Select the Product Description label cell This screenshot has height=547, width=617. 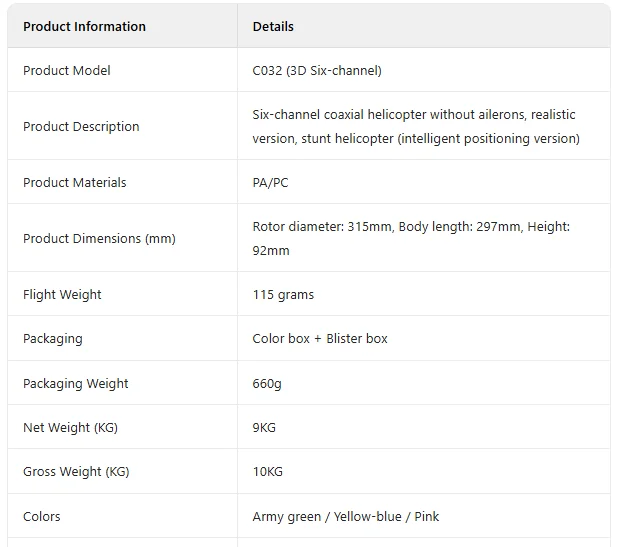point(81,127)
